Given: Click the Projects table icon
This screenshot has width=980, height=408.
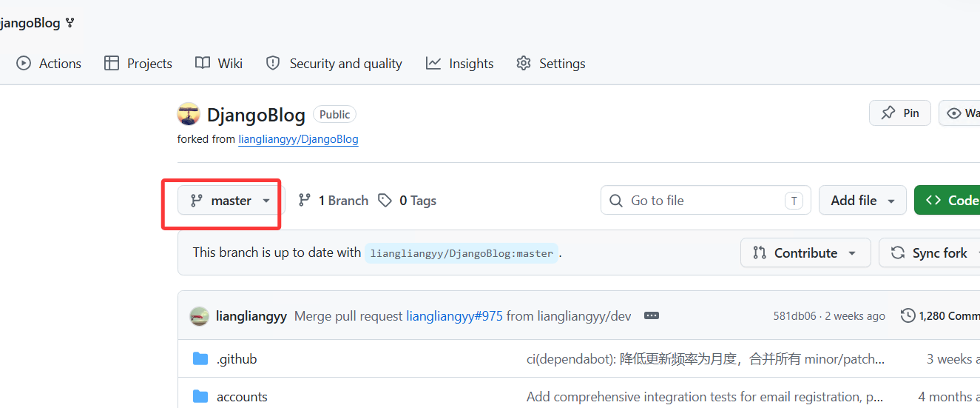Looking at the screenshot, I should click(112, 64).
